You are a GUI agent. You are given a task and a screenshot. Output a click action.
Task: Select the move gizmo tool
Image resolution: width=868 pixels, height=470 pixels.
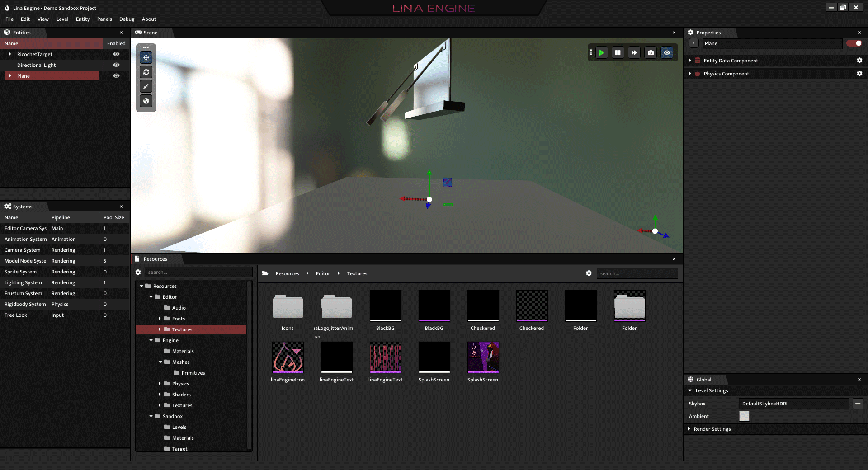click(146, 57)
